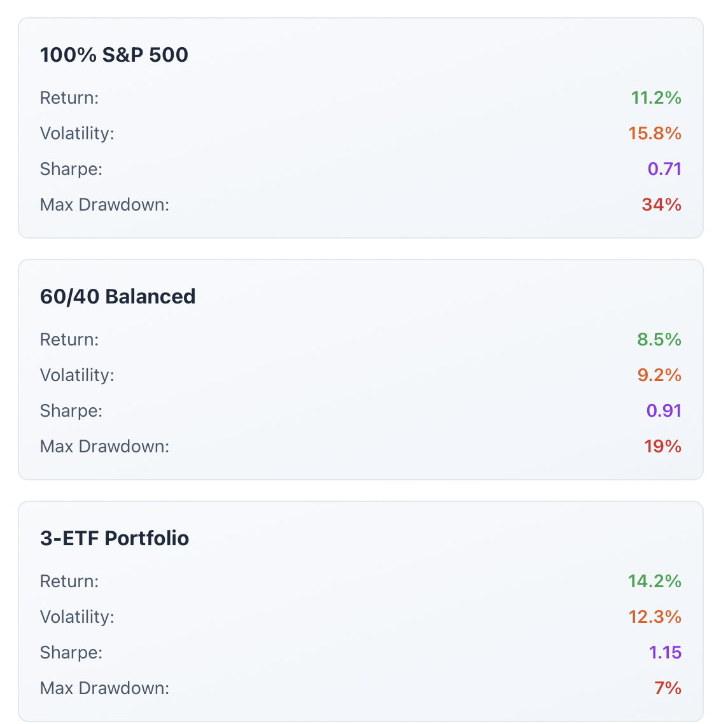The image size is (728, 724).
Task: Click the Return label in S&P 500 card
Action: pyautogui.click(x=69, y=98)
